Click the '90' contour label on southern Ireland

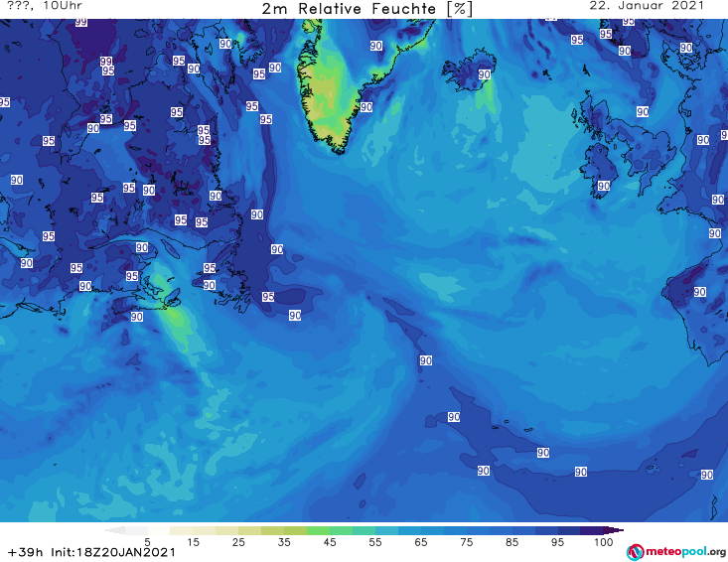604,186
